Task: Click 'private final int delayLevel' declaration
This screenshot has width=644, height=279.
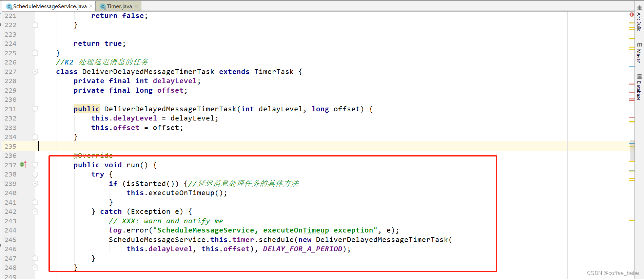Action: [x=137, y=81]
